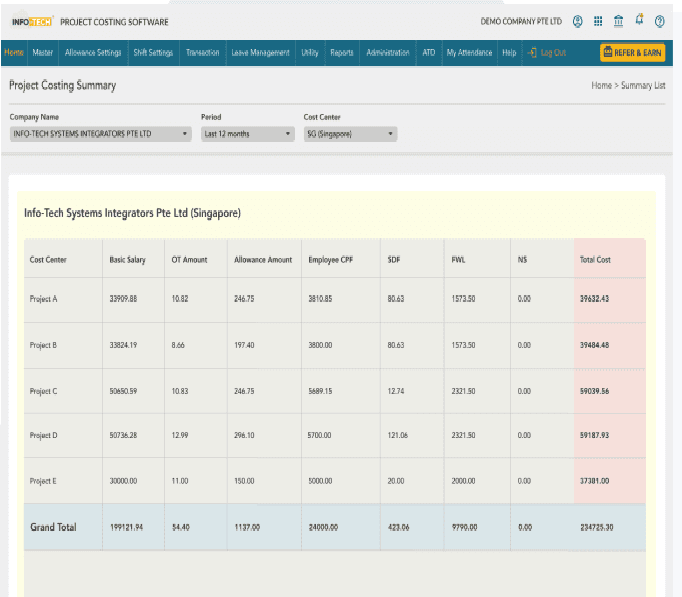
Task: Click the NS column header
Action: pos(522,260)
